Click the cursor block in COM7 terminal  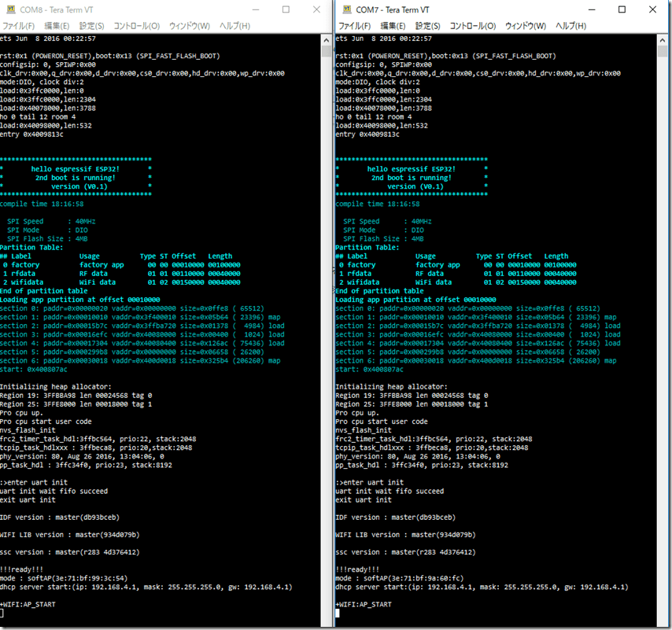[338, 613]
